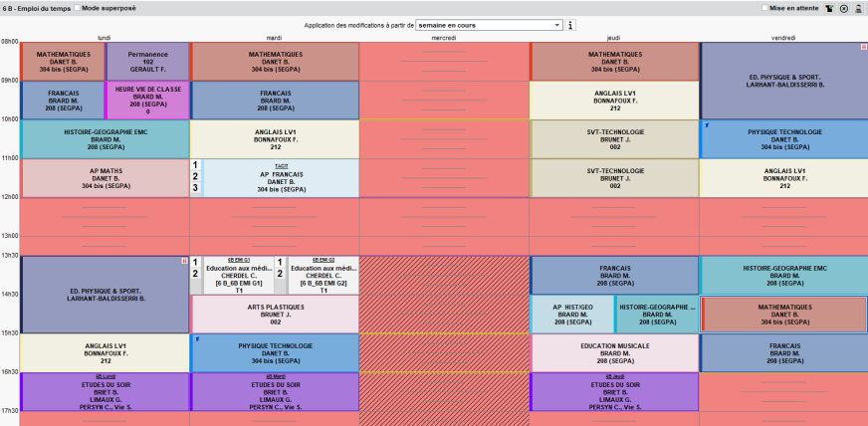Viewport: 868px width, 426px height.
Task: Select tab 1 of the 6B EMI G2 course
Action: pos(280,262)
